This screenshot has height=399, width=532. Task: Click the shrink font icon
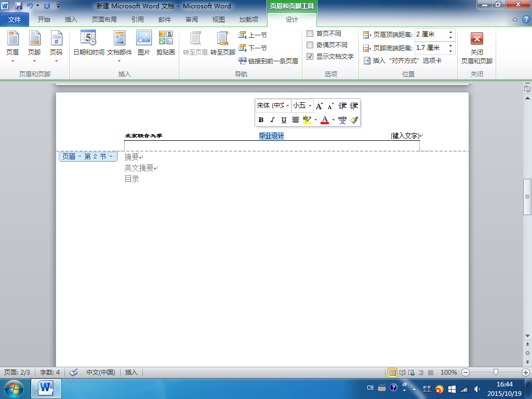coord(331,106)
